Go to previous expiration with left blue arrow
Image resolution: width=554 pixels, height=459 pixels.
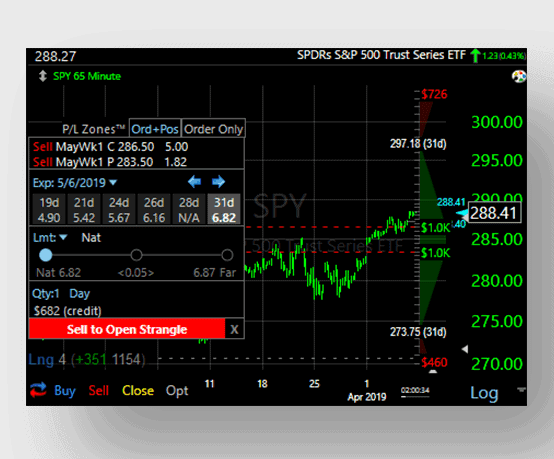point(194,182)
